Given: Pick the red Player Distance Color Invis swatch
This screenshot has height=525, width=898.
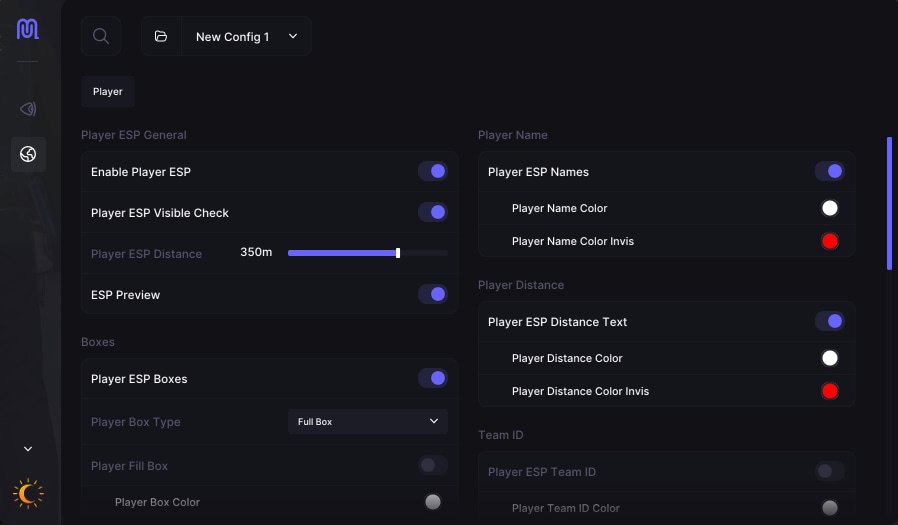Looking at the screenshot, I should pyautogui.click(x=829, y=391).
